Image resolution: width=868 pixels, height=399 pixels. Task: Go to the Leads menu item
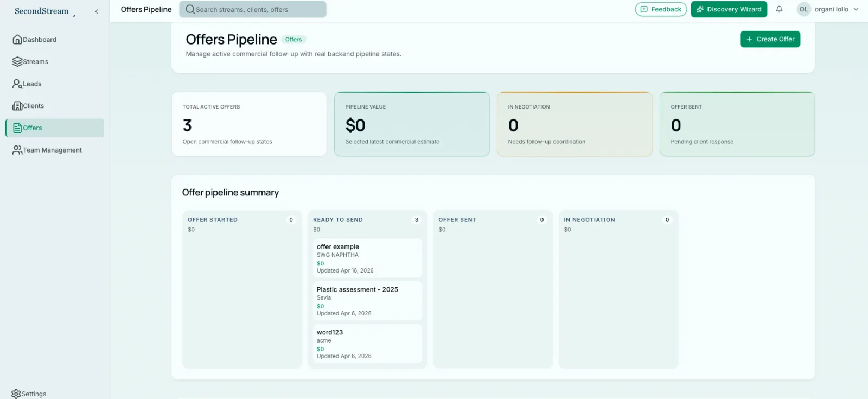54,84
